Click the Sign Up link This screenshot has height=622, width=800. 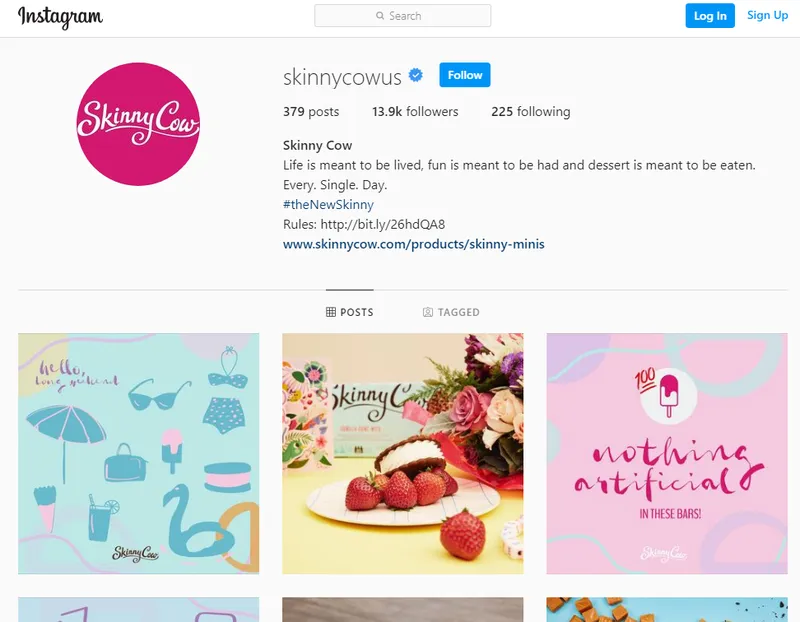pyautogui.click(x=767, y=15)
